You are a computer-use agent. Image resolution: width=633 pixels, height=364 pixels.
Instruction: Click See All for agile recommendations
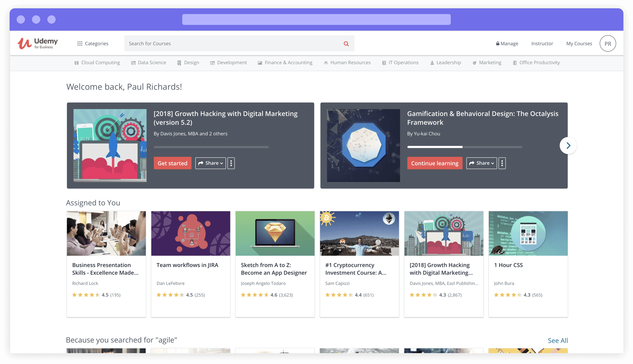(x=558, y=340)
